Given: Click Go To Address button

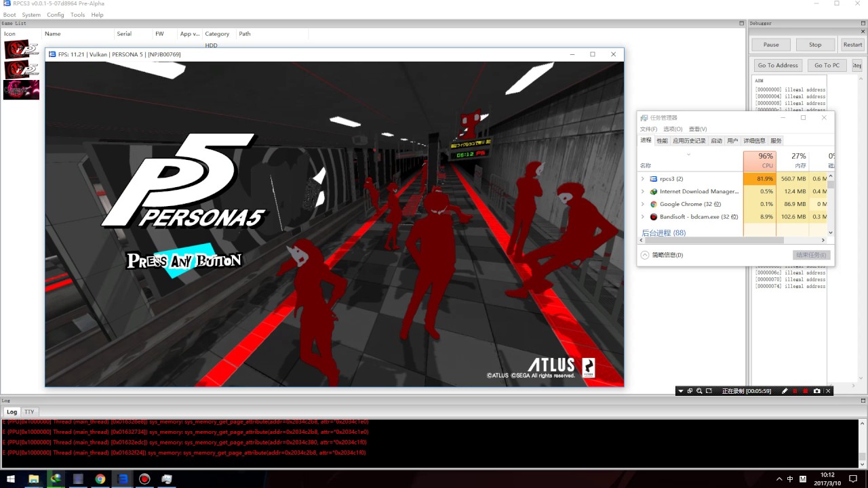Looking at the screenshot, I should point(778,65).
